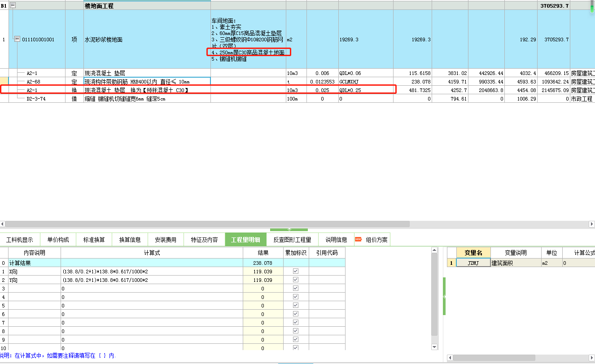
Task: Click the 累加标识 column header
Action: (296, 253)
